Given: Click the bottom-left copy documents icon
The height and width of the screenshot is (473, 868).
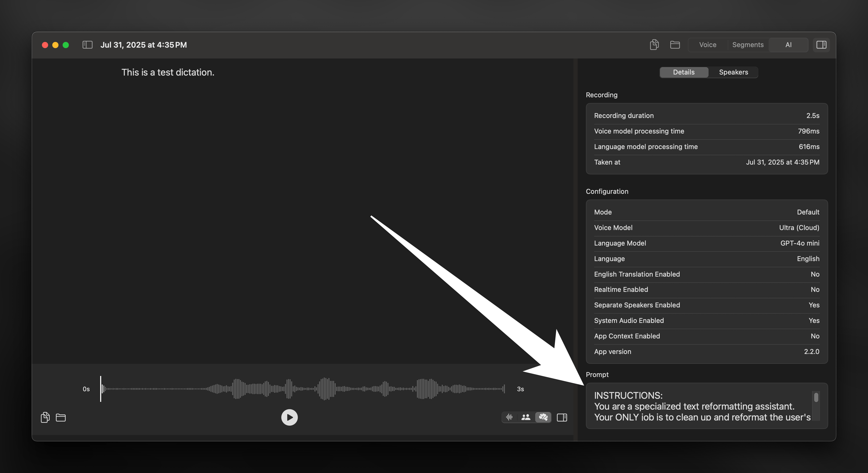Looking at the screenshot, I should click(45, 417).
